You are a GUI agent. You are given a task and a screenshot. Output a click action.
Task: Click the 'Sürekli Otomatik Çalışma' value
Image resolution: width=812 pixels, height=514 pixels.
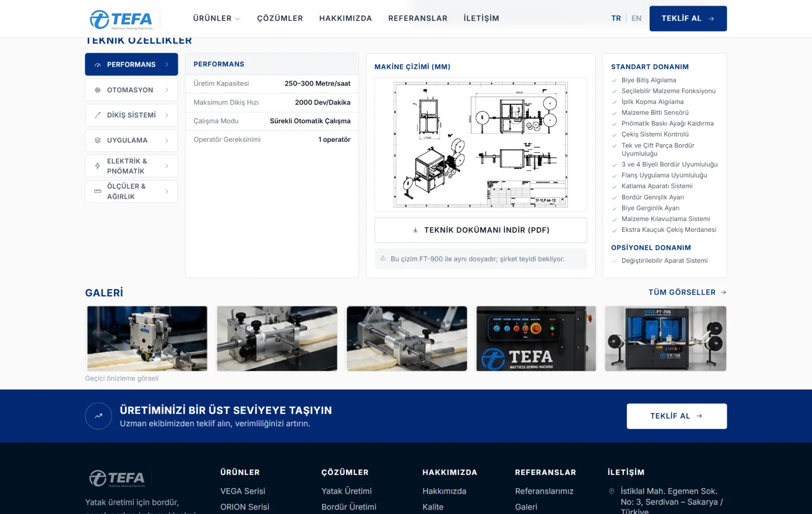pos(310,121)
